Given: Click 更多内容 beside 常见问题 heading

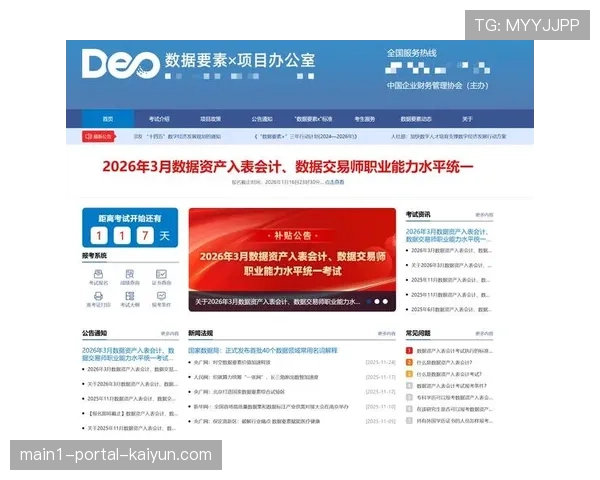Looking at the screenshot, I should 484,334.
